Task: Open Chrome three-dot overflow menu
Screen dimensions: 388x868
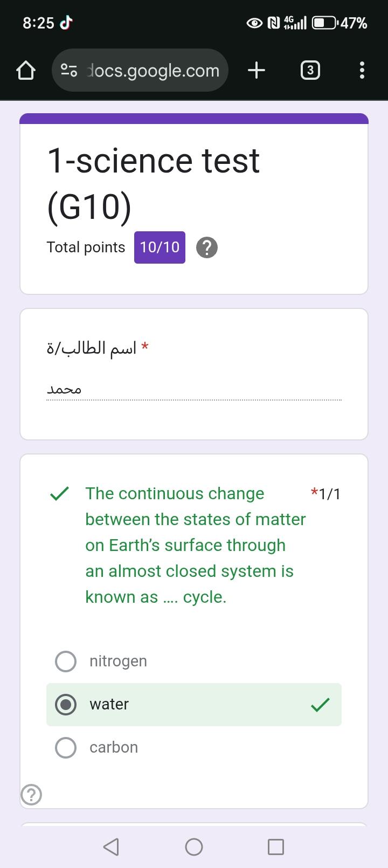Action: [x=362, y=71]
